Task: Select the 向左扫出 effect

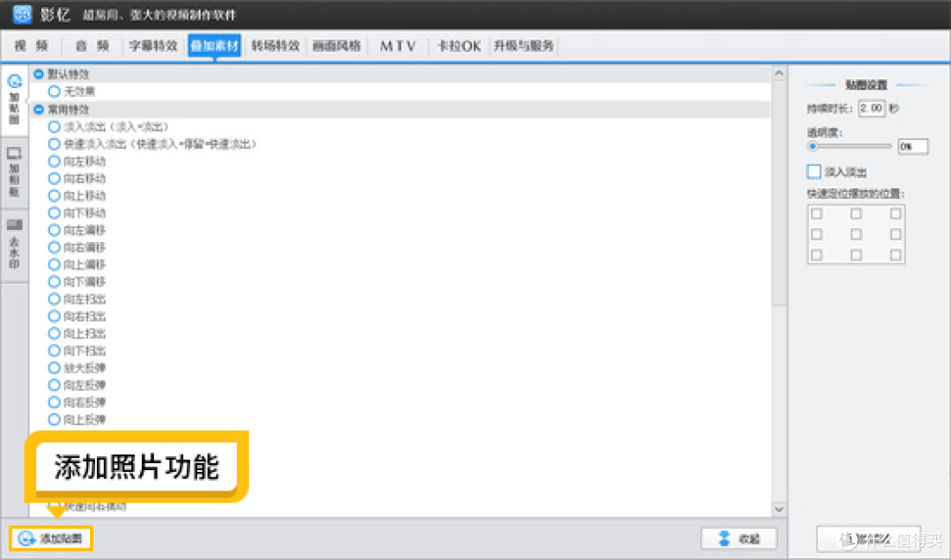Action: (x=54, y=299)
